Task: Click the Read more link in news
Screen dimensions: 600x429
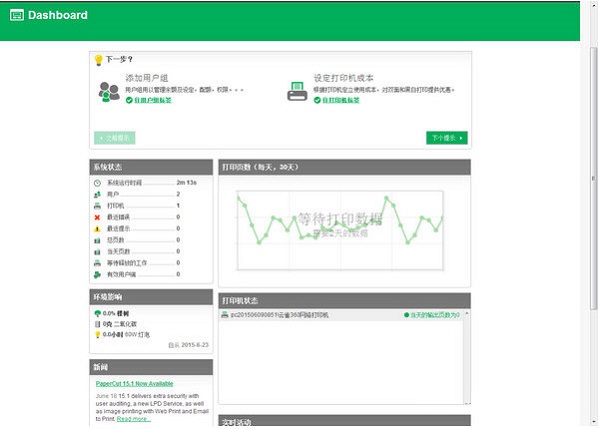Action: point(134,419)
